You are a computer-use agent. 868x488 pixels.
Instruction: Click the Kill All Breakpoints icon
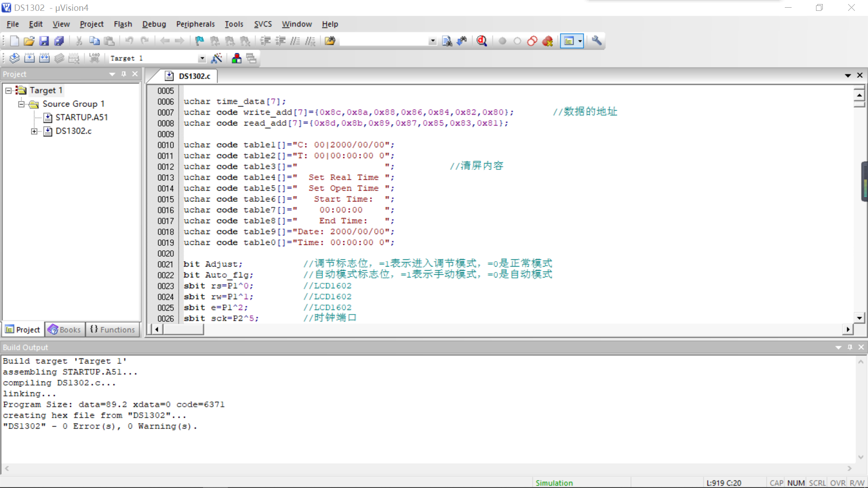pos(547,41)
